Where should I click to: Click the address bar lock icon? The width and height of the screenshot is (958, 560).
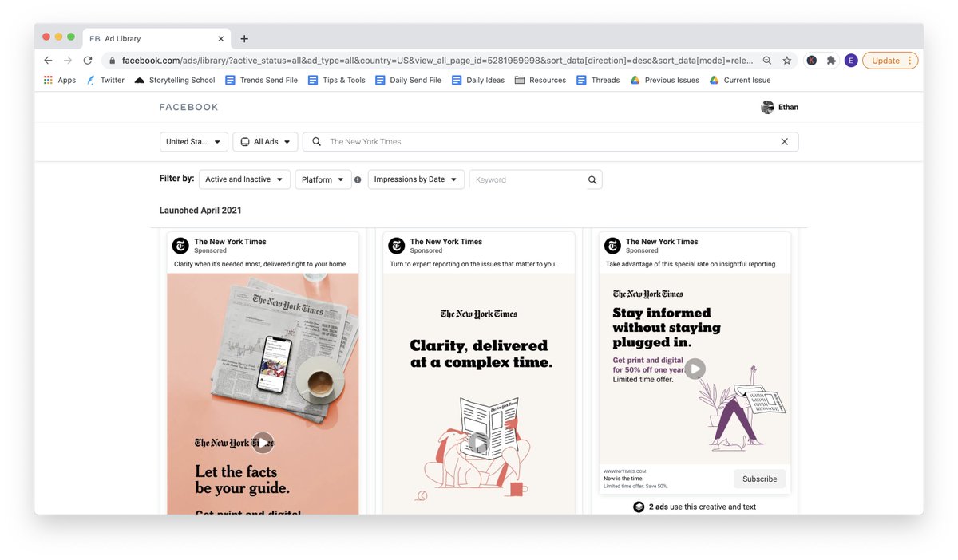(113, 61)
